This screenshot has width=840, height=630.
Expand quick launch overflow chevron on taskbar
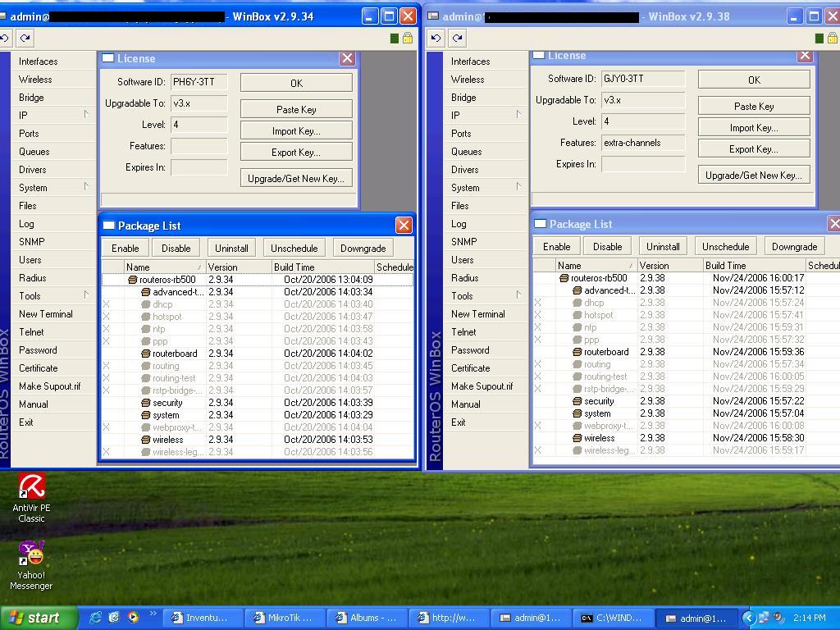click(153, 614)
